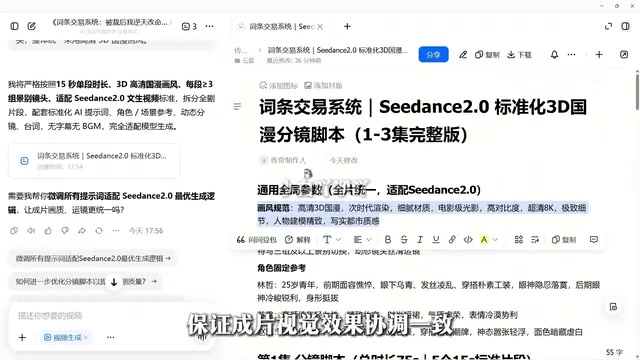Image resolution: width=640 pixels, height=360 pixels.
Task: Toggle strikethrough formatting
Action: click(x=404, y=240)
